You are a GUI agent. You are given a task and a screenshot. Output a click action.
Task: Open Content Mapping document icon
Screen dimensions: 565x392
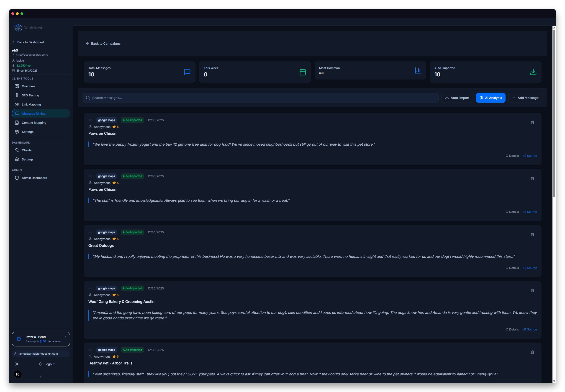[17, 123]
